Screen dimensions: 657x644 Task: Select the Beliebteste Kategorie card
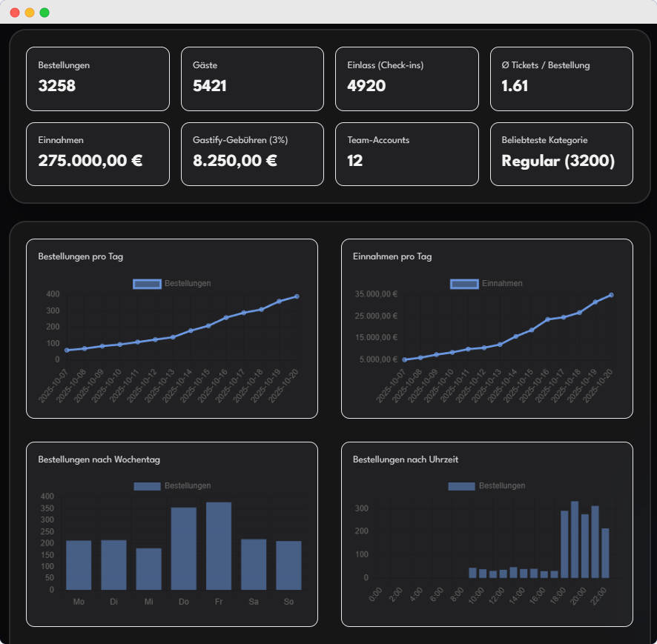click(x=561, y=154)
